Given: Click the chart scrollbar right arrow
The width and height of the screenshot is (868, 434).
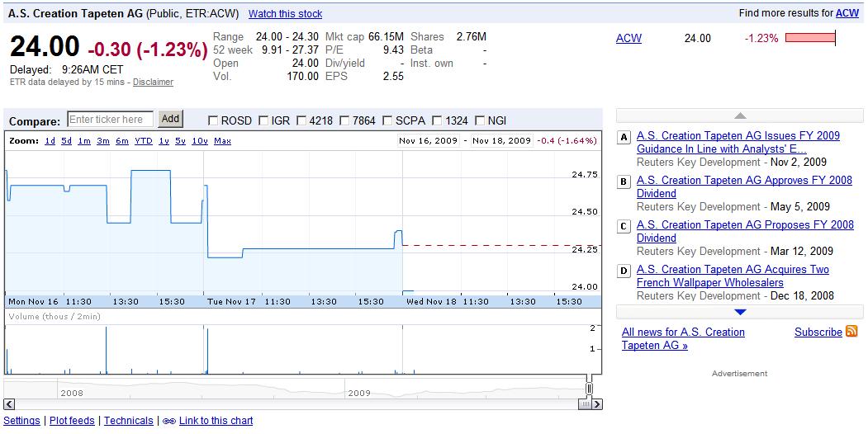Looking at the screenshot, I should click(596, 403).
